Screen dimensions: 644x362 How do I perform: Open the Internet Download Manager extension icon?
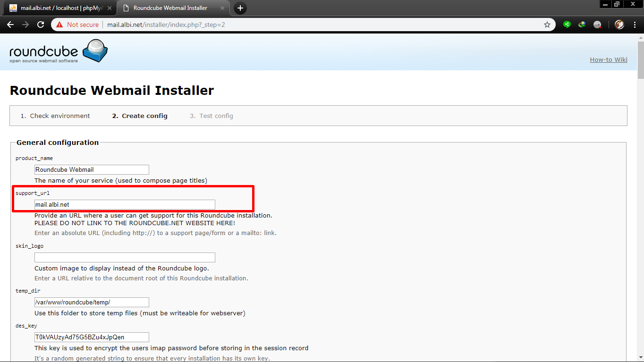[582, 25]
